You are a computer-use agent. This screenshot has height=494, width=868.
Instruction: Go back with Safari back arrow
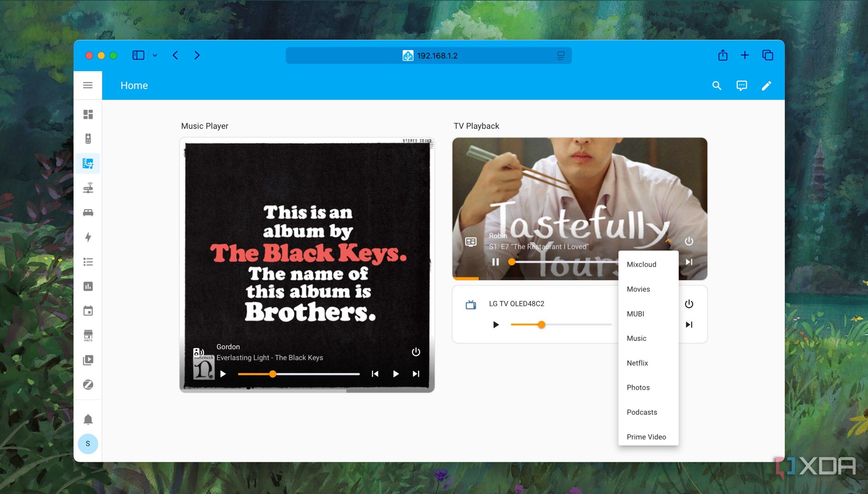click(x=175, y=55)
